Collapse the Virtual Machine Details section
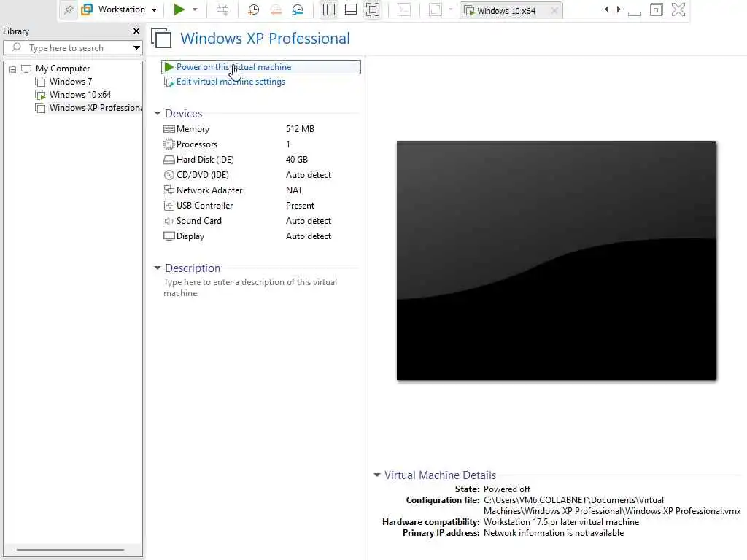The width and height of the screenshot is (747, 560). tap(377, 475)
